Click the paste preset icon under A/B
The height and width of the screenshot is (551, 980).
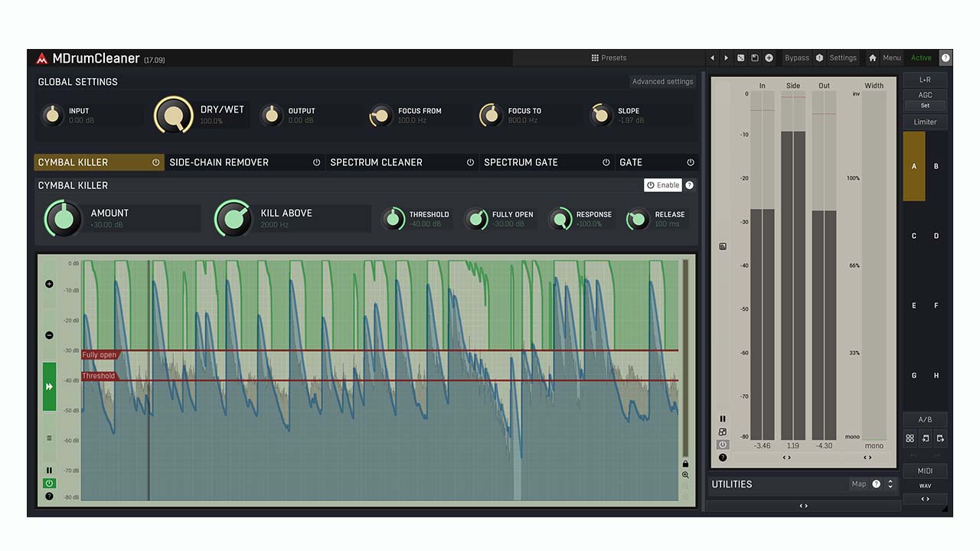940,439
